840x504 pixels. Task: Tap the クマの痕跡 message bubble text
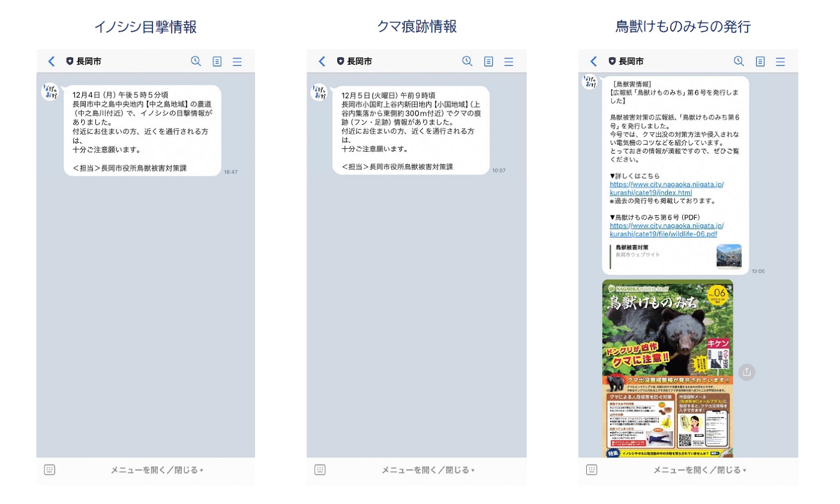(411, 130)
